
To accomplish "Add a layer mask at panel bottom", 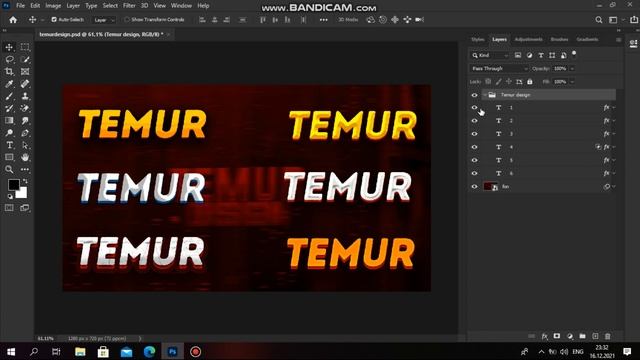I will 557,336.
